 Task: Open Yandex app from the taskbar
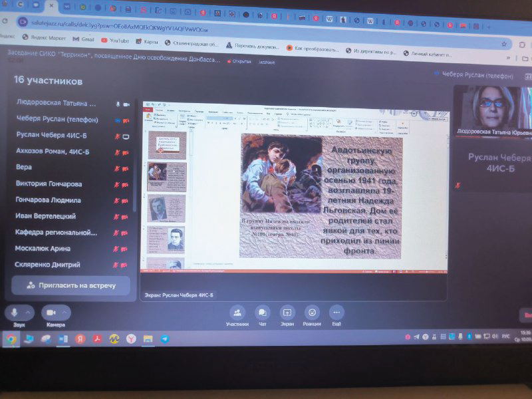point(80,338)
